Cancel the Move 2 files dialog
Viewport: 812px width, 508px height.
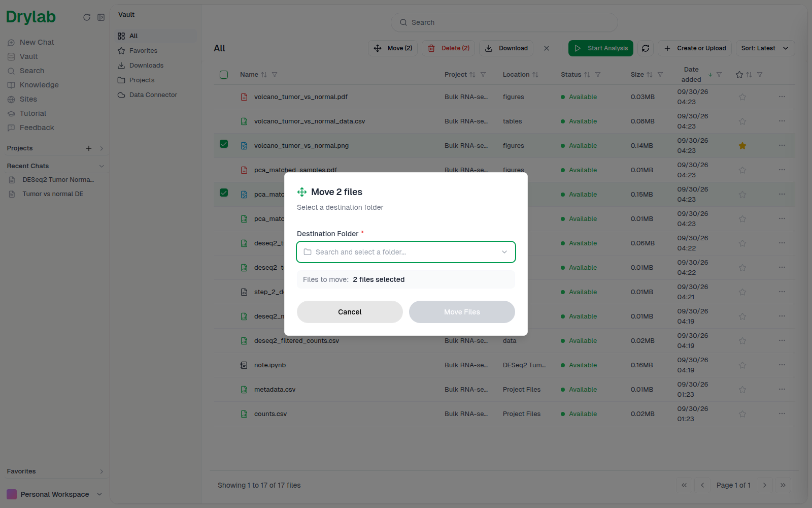pyautogui.click(x=350, y=312)
